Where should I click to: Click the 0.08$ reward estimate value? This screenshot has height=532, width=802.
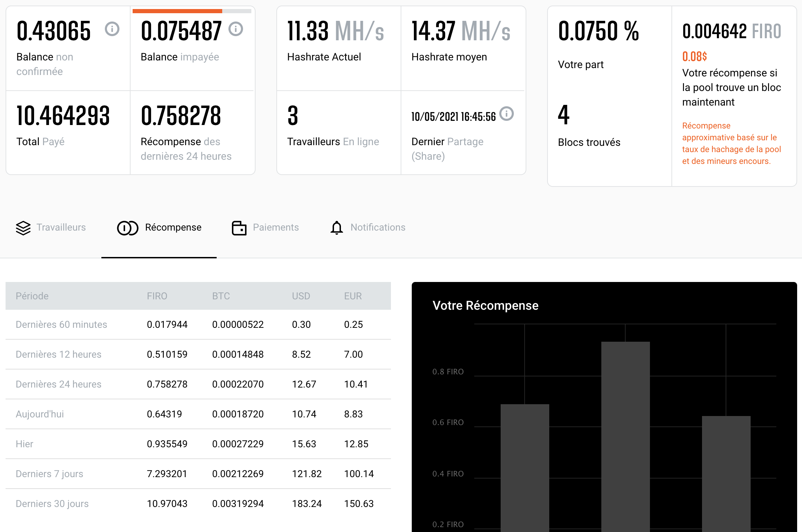[695, 56]
